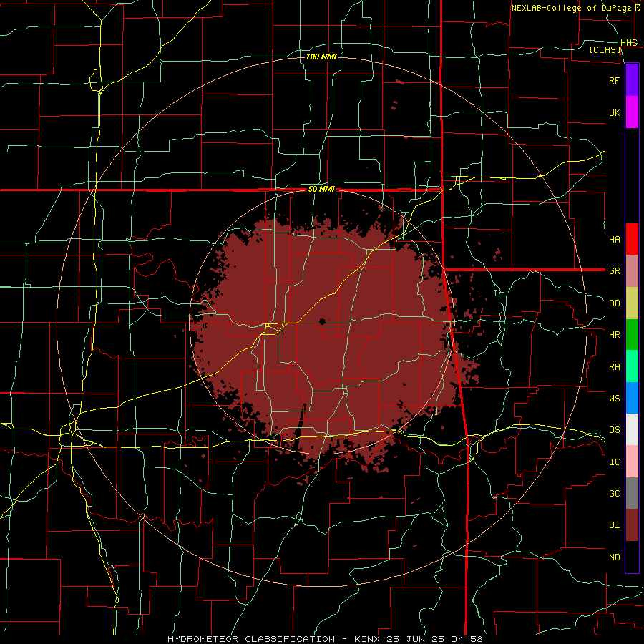Click the Hydrometeor Classification KINX title text
Screen dimensions: 644x644
(324, 639)
